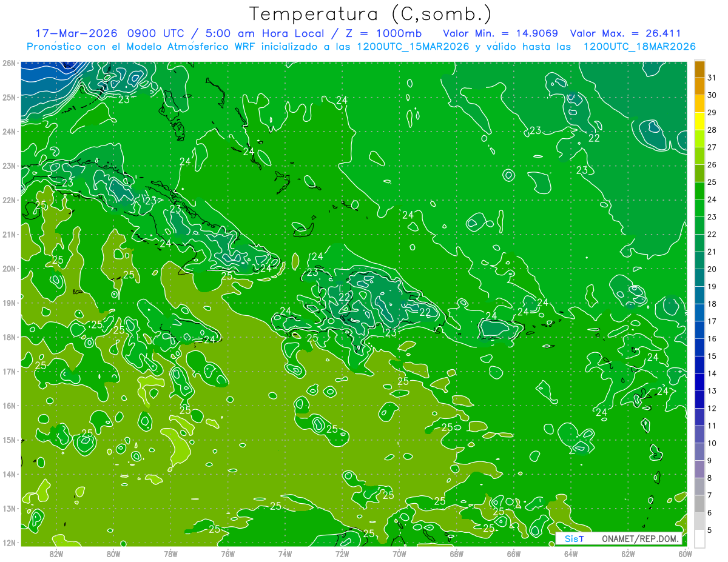
Task: Click the date '17-Mar-2026' in header
Action: [x=76, y=33]
